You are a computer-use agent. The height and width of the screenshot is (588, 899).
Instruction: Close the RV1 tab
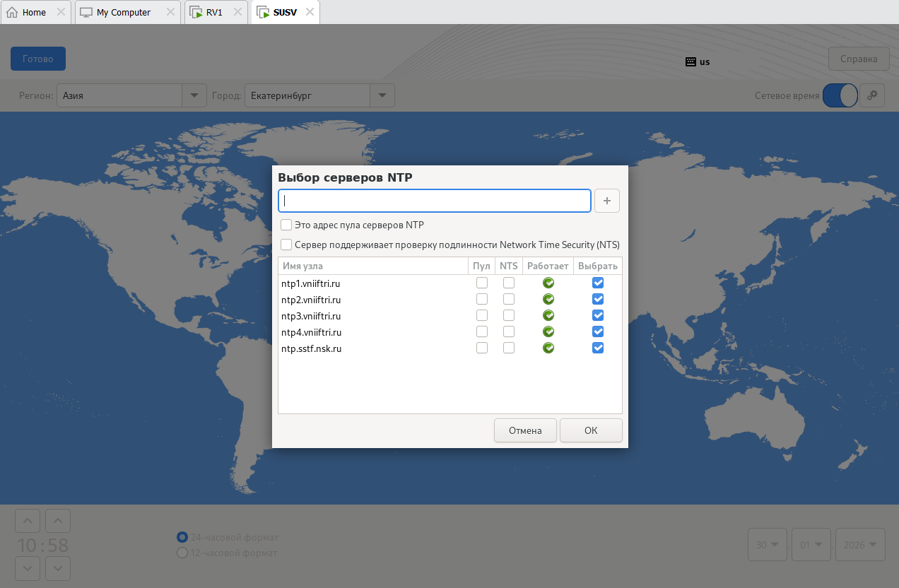point(238,12)
